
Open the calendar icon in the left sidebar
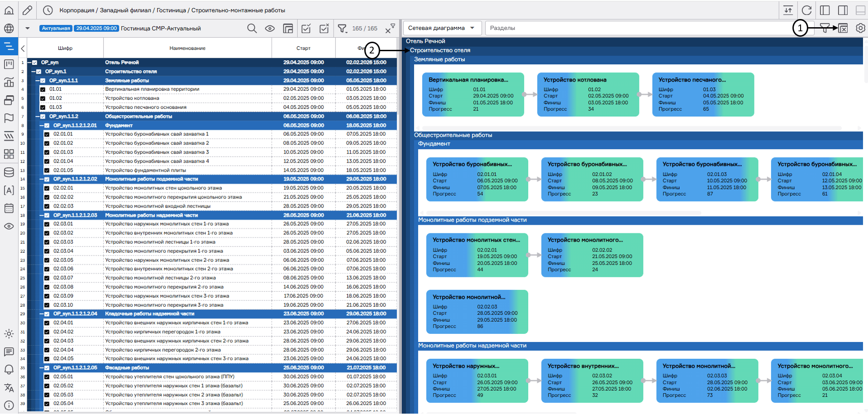9,208
